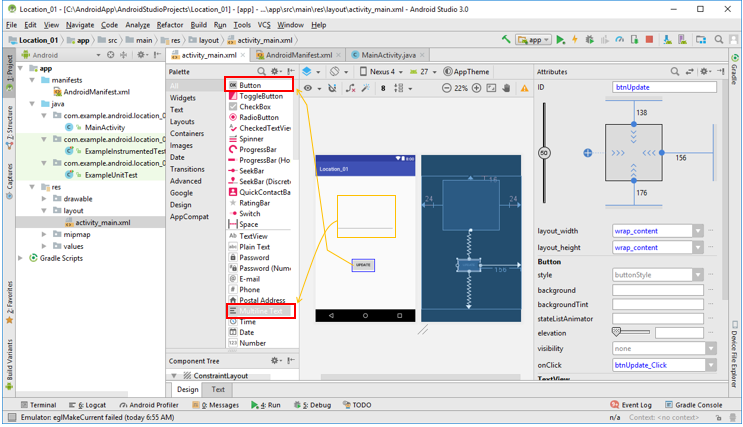Image resolution: width=743 pixels, height=427 pixels.
Task: Zoom out with the minus icon
Action: click(446, 88)
